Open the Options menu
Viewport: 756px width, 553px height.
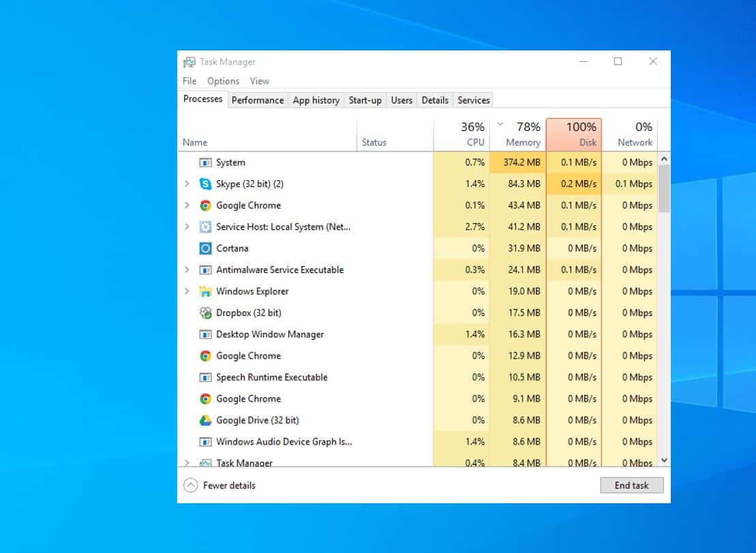[223, 81]
